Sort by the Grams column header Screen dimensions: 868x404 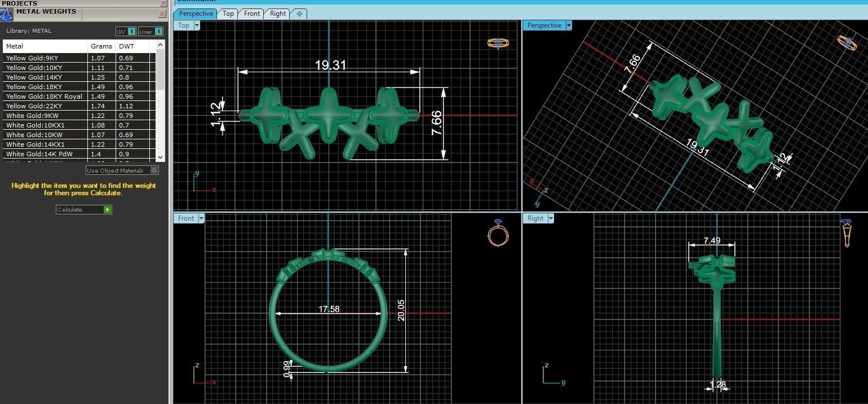point(101,46)
